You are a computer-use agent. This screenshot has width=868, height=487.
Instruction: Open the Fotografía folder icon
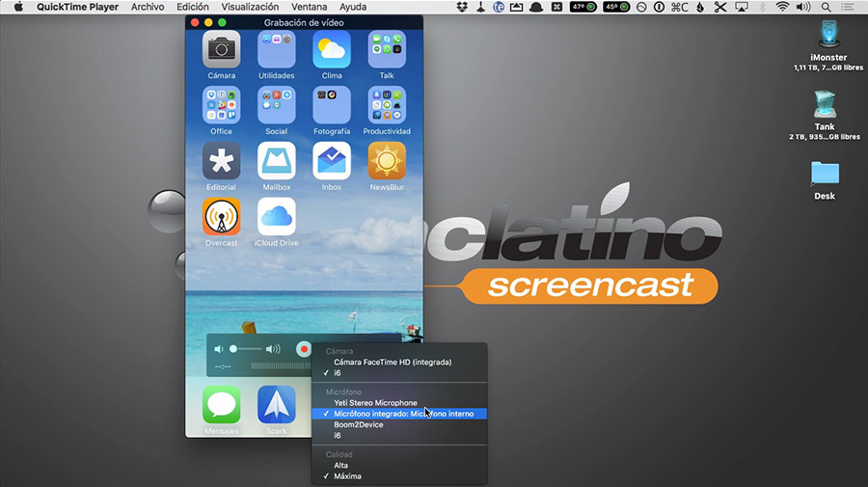[332, 105]
